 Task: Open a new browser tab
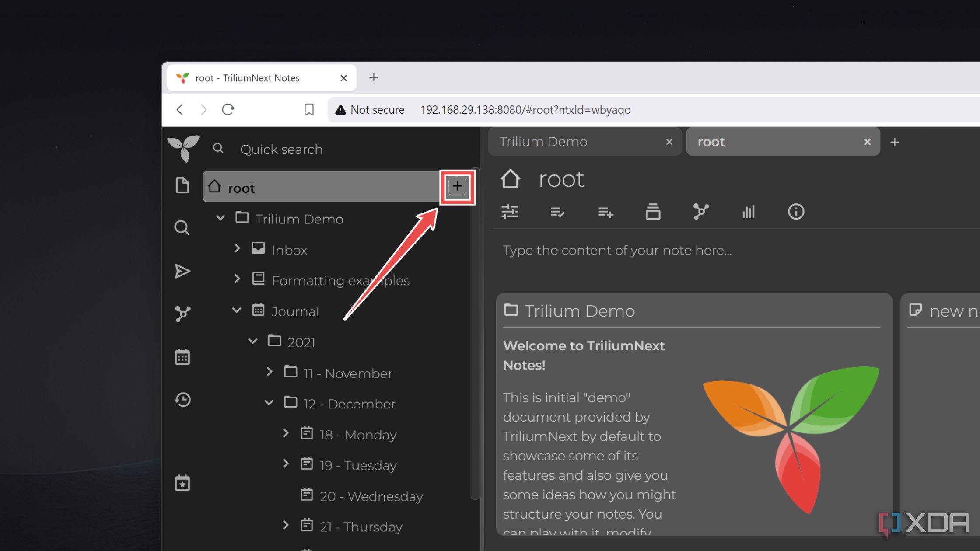373,77
